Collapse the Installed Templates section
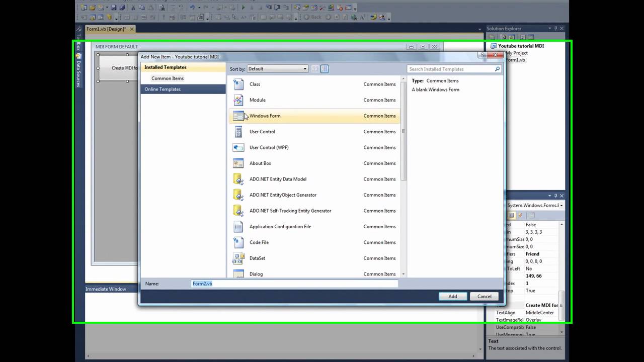 click(x=183, y=67)
